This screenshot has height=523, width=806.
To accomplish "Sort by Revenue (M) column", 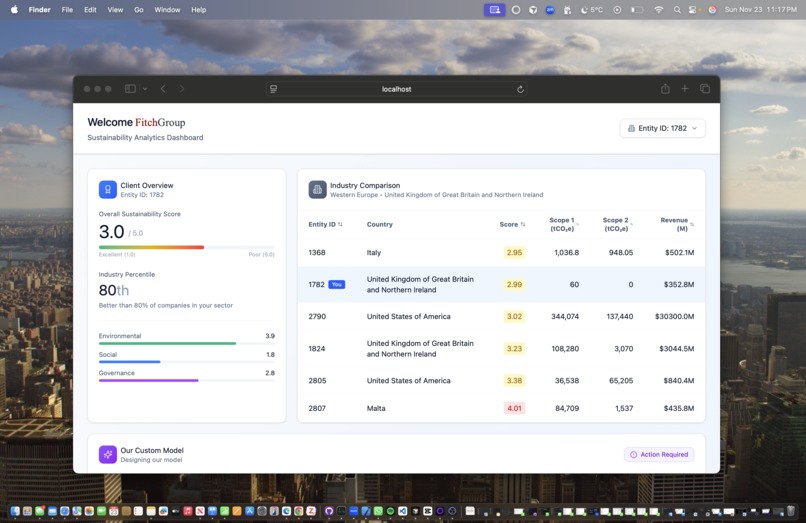I will click(676, 224).
